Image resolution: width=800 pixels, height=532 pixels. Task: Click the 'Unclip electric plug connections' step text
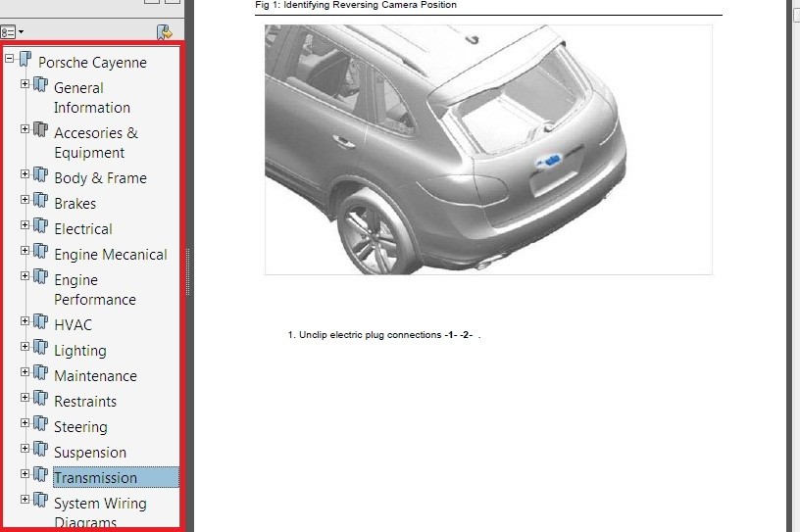[x=384, y=335]
